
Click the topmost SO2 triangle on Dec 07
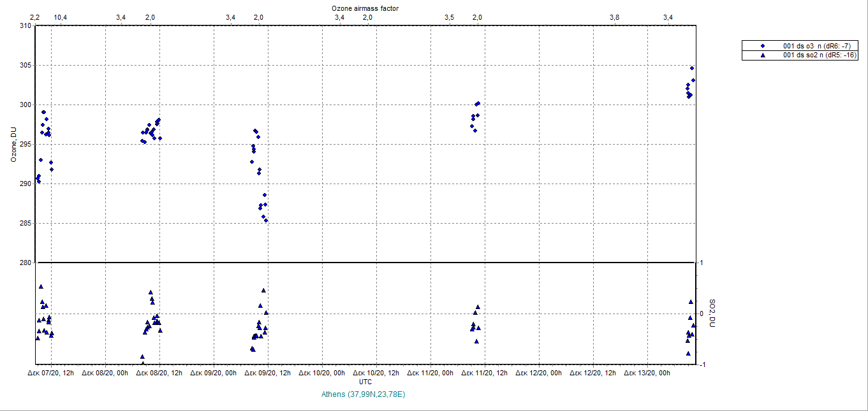click(41, 287)
